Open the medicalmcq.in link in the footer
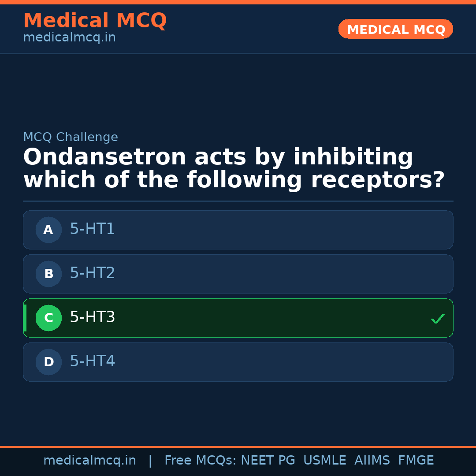The height and width of the screenshot is (476, 476). [x=89, y=461]
